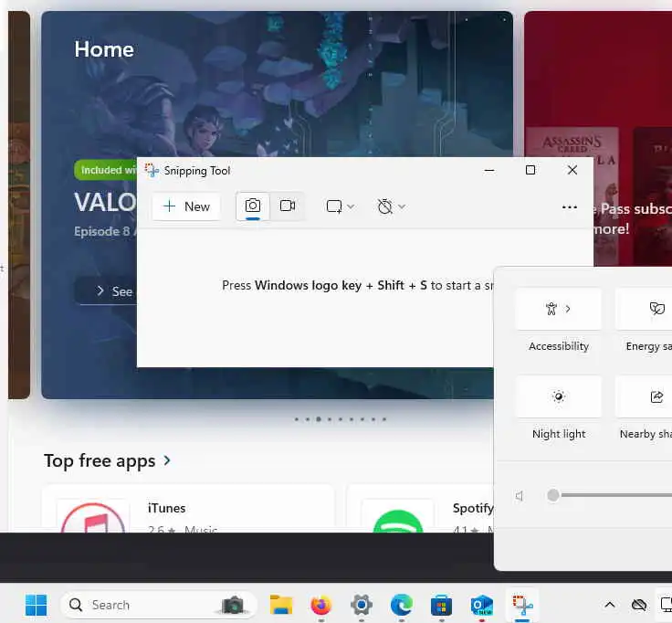Toggle Nearby sharing quick setting
Image resolution: width=672 pixels, height=623 pixels.
tap(645, 396)
